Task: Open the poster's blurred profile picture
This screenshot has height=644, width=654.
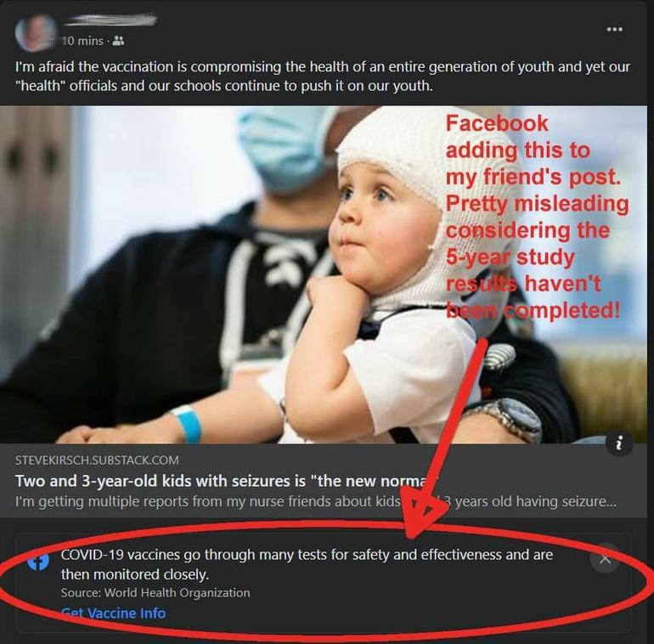Action: point(35,33)
